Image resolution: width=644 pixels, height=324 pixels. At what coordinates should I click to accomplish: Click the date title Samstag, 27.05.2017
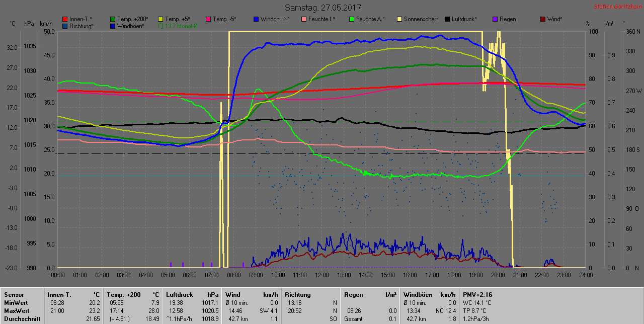[323, 8]
